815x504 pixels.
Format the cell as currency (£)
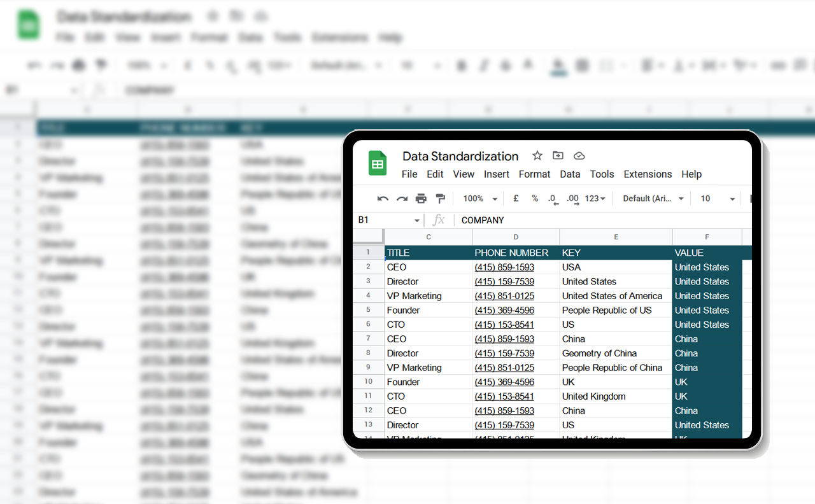pos(515,199)
